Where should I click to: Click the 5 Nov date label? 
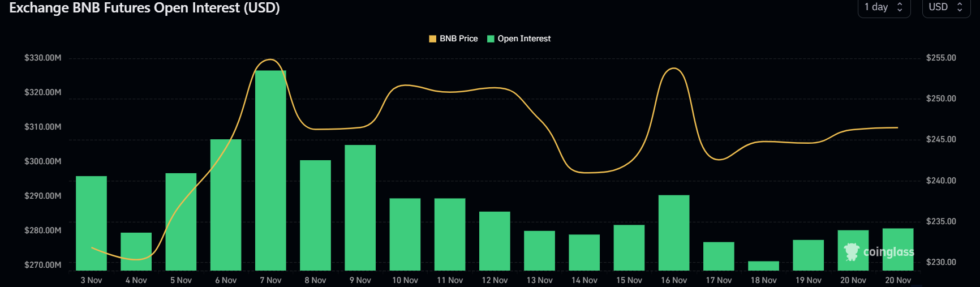(x=181, y=280)
